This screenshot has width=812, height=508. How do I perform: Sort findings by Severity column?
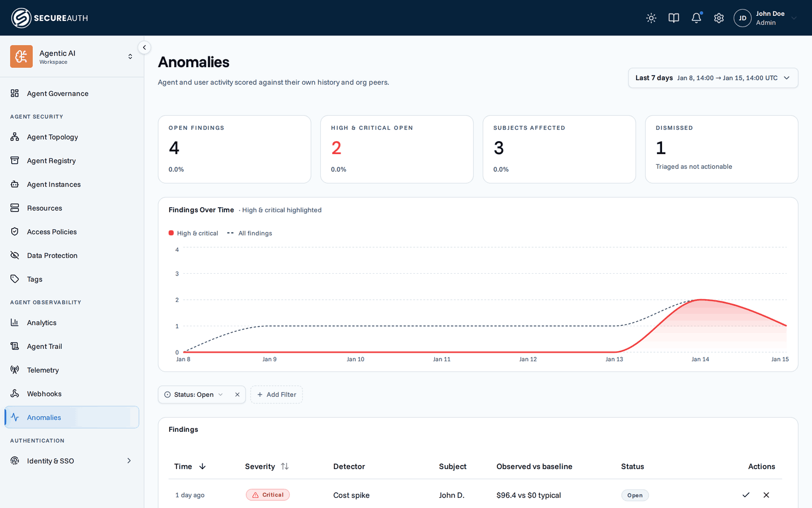[x=267, y=466]
